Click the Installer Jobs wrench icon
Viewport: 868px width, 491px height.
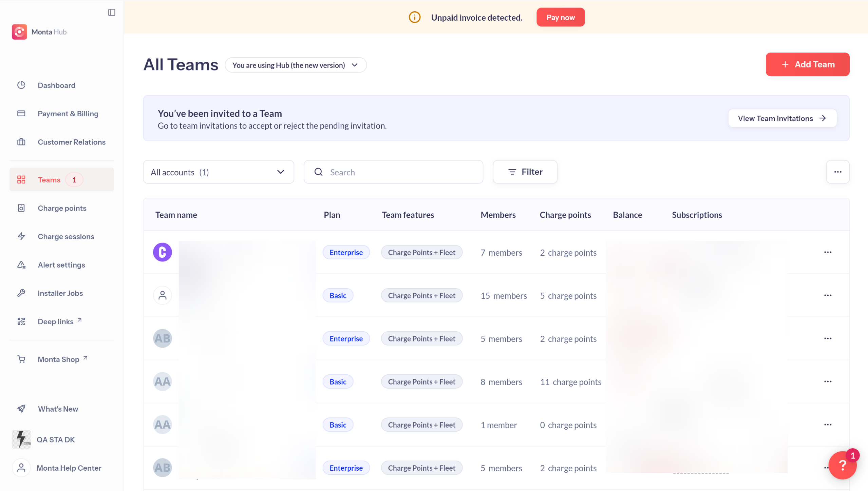[21, 293]
